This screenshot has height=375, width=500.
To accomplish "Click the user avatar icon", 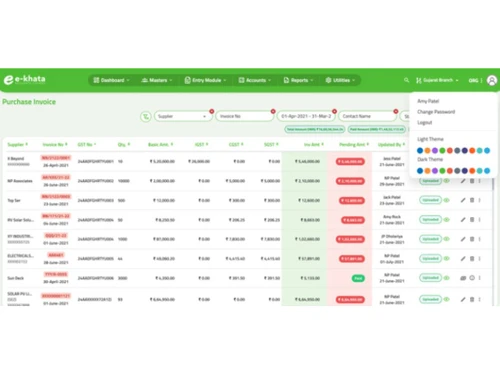I will pyautogui.click(x=492, y=80).
